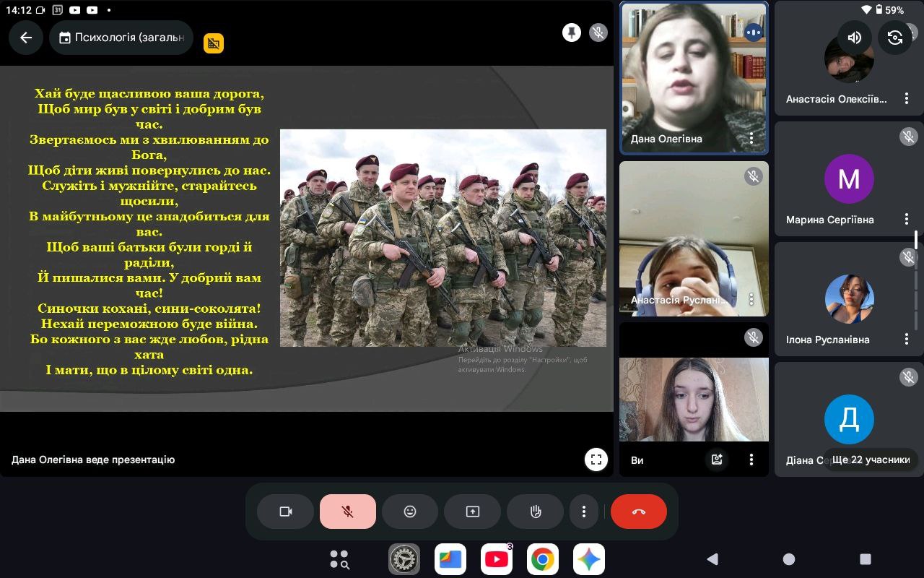Tap the Android home navigation circle
The height and width of the screenshot is (578, 924).
click(789, 558)
